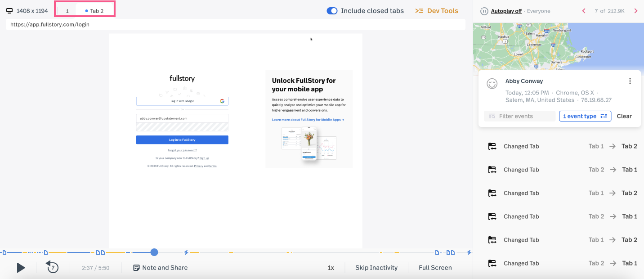Click the Autoplay off link
Image resolution: width=644 pixels, height=279 pixels.
pyautogui.click(x=506, y=11)
